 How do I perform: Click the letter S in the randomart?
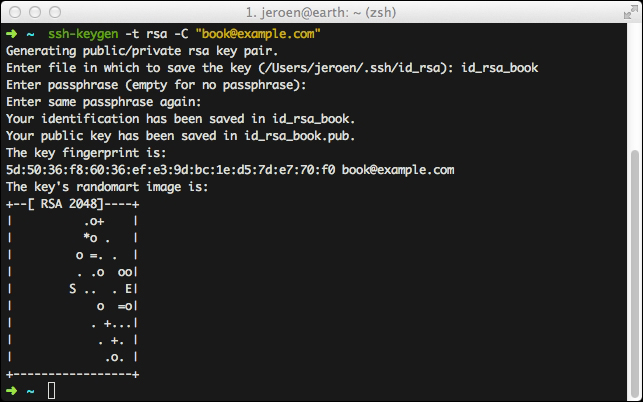click(x=73, y=288)
